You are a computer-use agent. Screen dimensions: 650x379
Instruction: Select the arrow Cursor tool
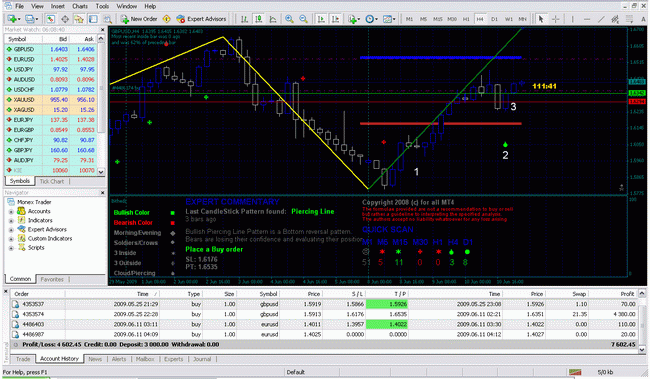tap(541, 19)
